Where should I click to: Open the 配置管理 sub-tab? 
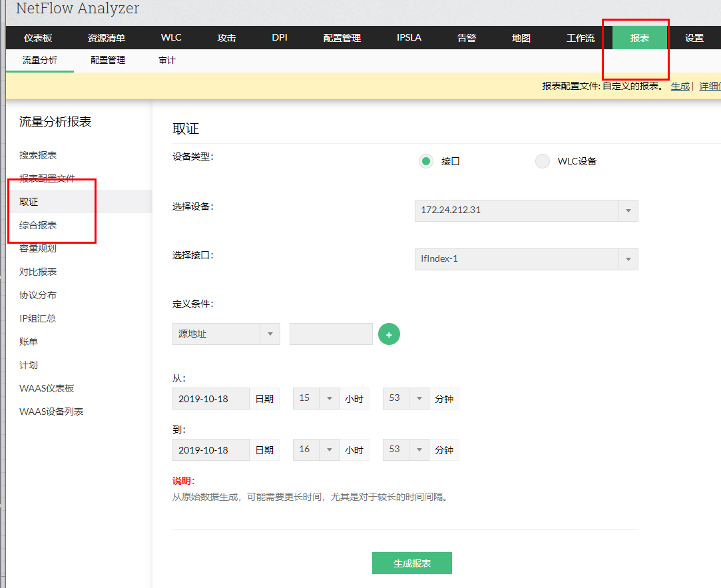(x=108, y=59)
